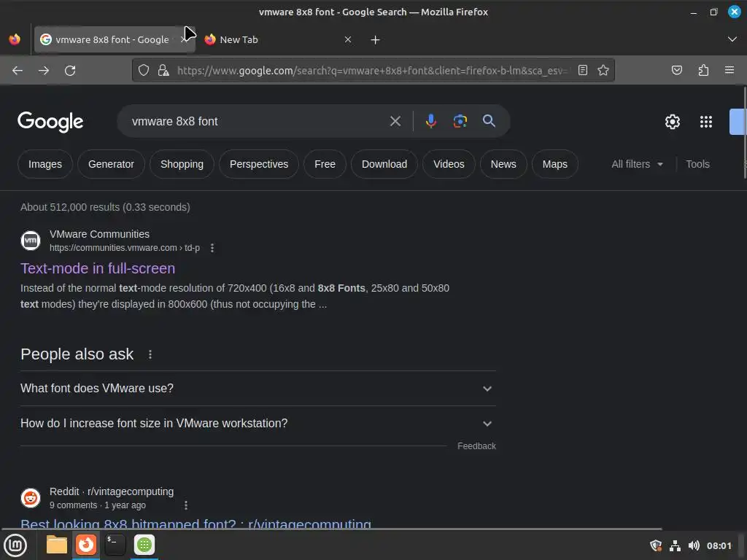This screenshot has height=560, width=747.
Task: Open a new tab with plus
Action: tap(376, 40)
